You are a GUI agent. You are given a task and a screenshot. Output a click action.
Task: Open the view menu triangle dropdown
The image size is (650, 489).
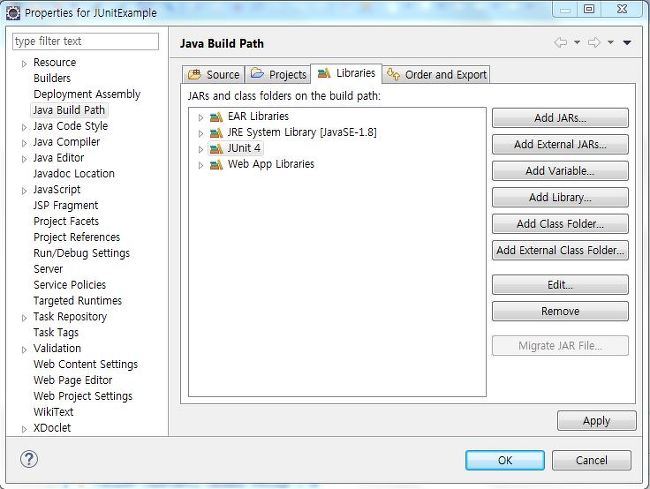(x=627, y=43)
